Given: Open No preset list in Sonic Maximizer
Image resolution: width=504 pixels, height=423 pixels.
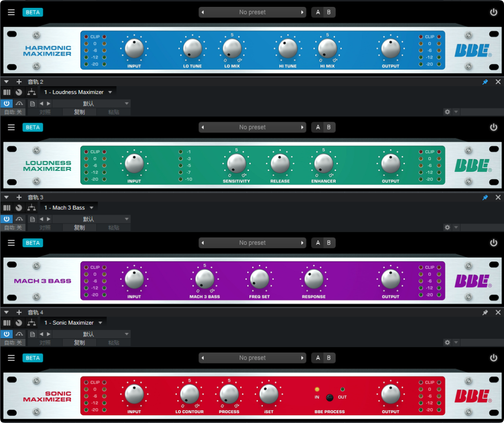Looking at the screenshot, I should (x=252, y=358).
